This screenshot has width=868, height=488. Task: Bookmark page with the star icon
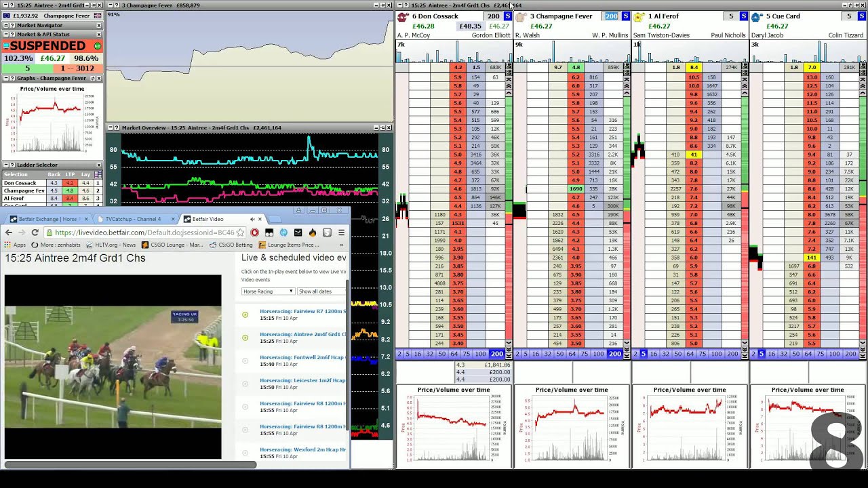[x=240, y=232]
